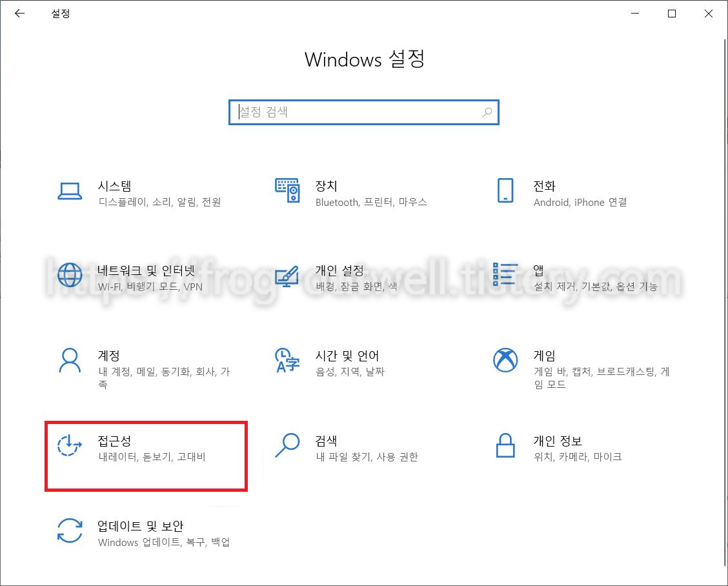The image size is (728, 586).
Task: Open 시간 및 언어 settings
Action: coord(347,356)
